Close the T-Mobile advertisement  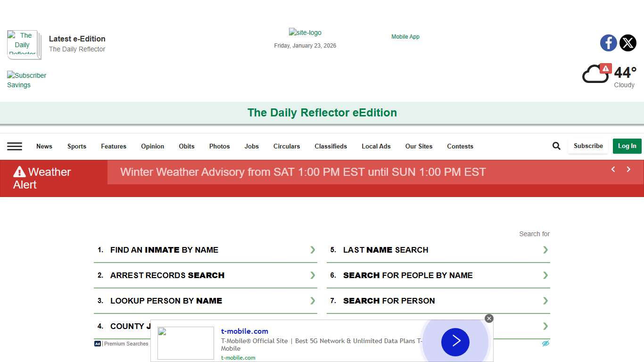click(x=489, y=318)
